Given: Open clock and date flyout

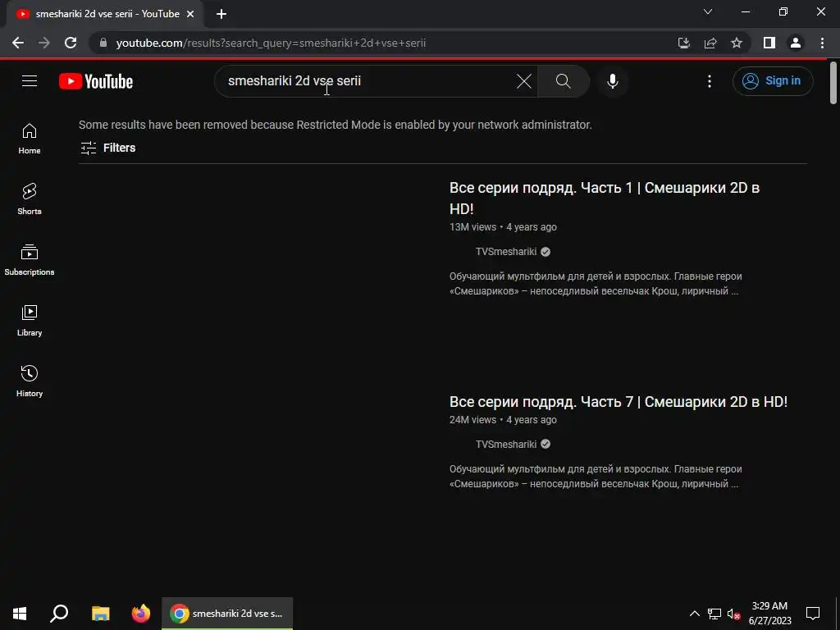Looking at the screenshot, I should click(769, 614).
